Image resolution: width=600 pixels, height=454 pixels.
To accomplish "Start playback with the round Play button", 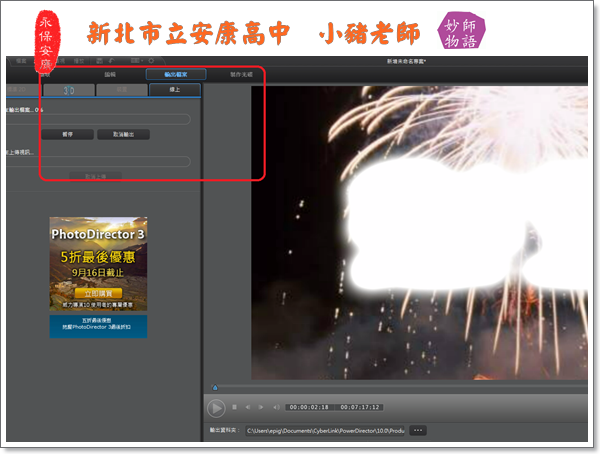I will coord(216,408).
